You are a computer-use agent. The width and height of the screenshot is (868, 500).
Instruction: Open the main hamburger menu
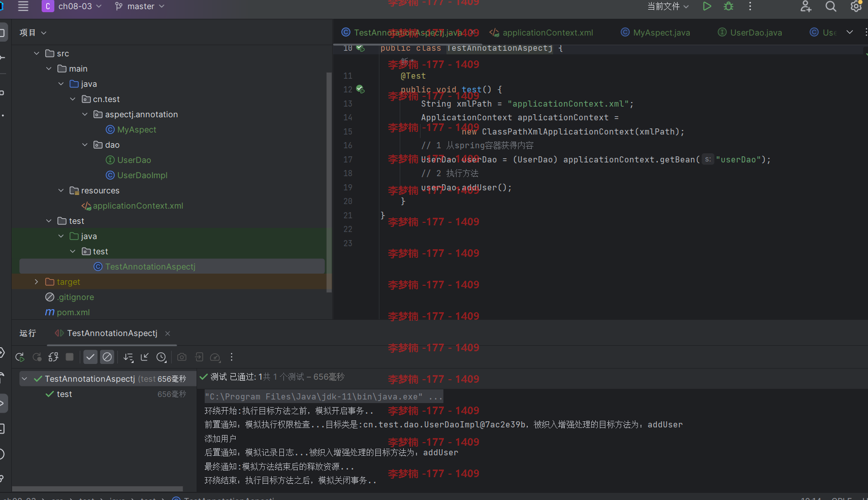click(23, 6)
